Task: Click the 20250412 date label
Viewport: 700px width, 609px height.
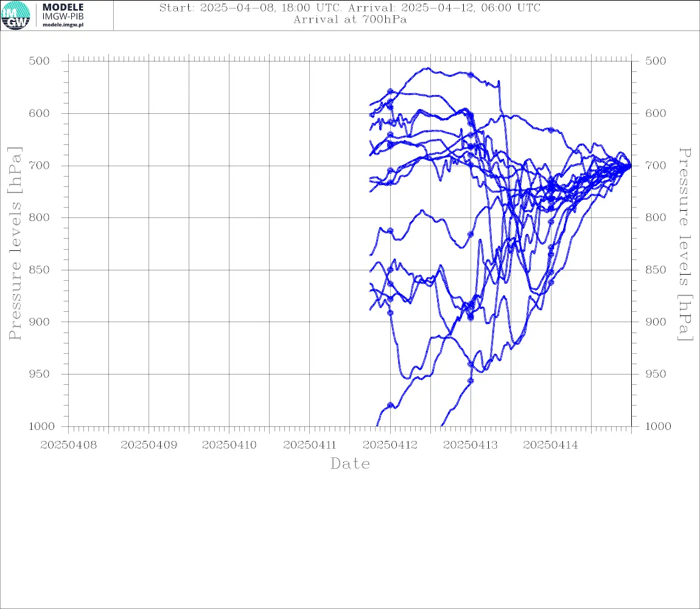Action: [x=390, y=445]
